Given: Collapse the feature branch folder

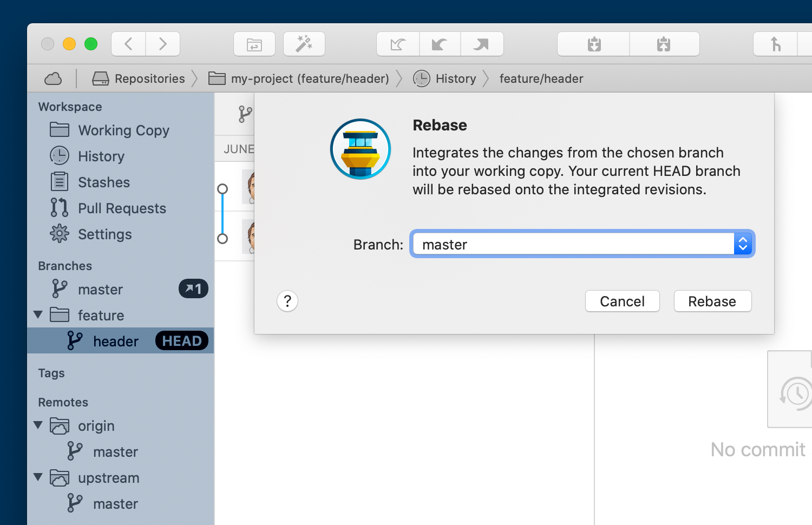Looking at the screenshot, I should [37, 314].
